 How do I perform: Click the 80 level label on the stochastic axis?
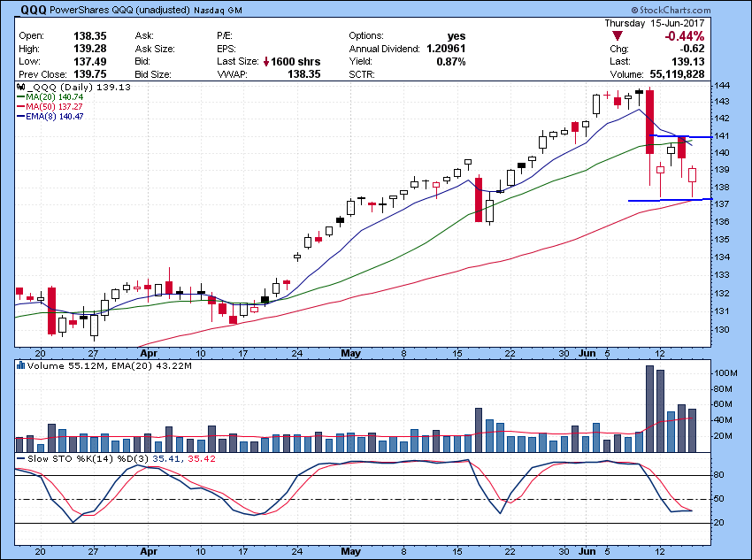tap(719, 475)
